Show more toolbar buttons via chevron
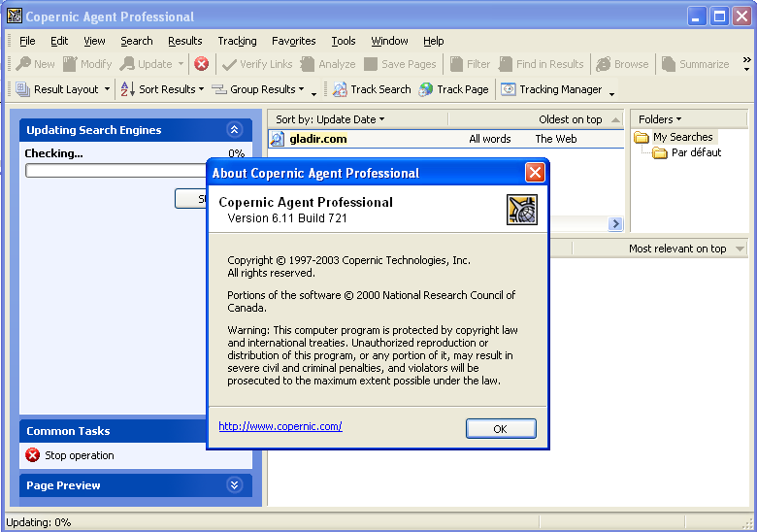 click(747, 64)
